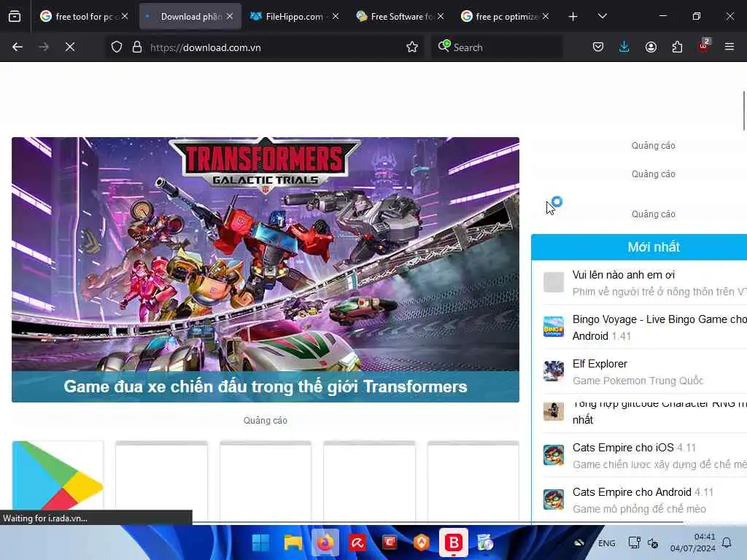Click Firefox icon in taskbar
This screenshot has width=747, height=560.
pyautogui.click(x=325, y=542)
